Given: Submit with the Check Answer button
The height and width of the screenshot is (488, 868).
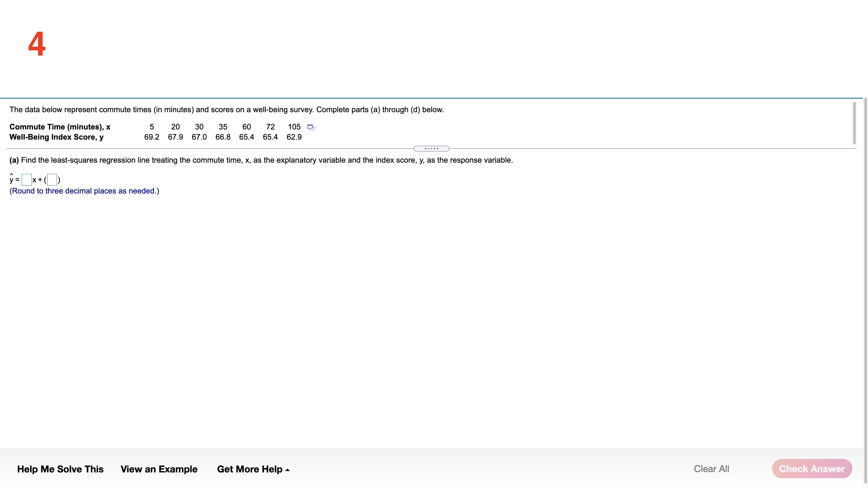Looking at the screenshot, I should [x=812, y=469].
